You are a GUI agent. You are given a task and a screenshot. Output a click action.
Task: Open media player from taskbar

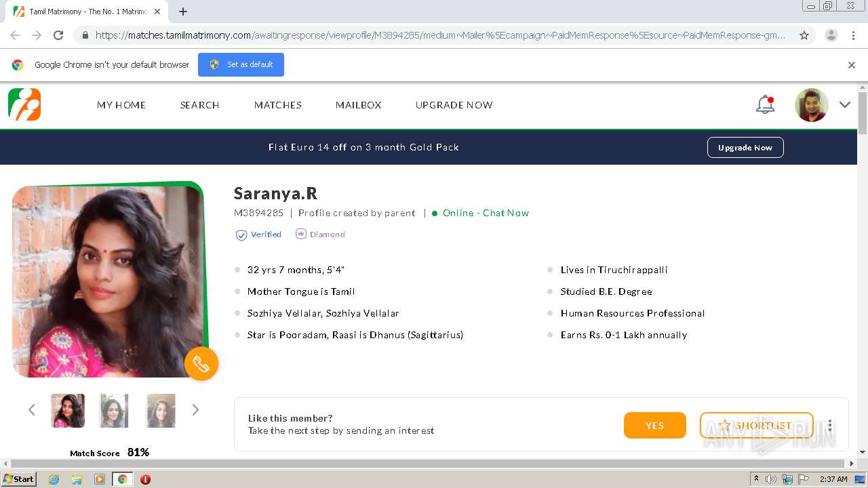pyautogui.click(x=99, y=479)
